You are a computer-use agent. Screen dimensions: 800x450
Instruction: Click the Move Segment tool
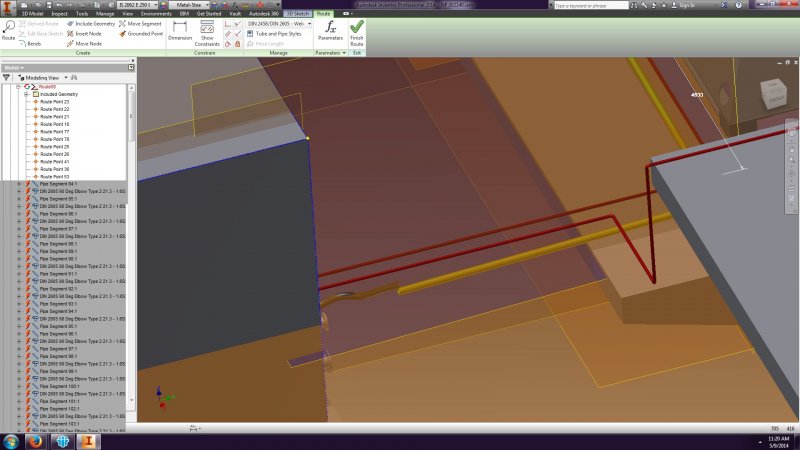coord(139,23)
